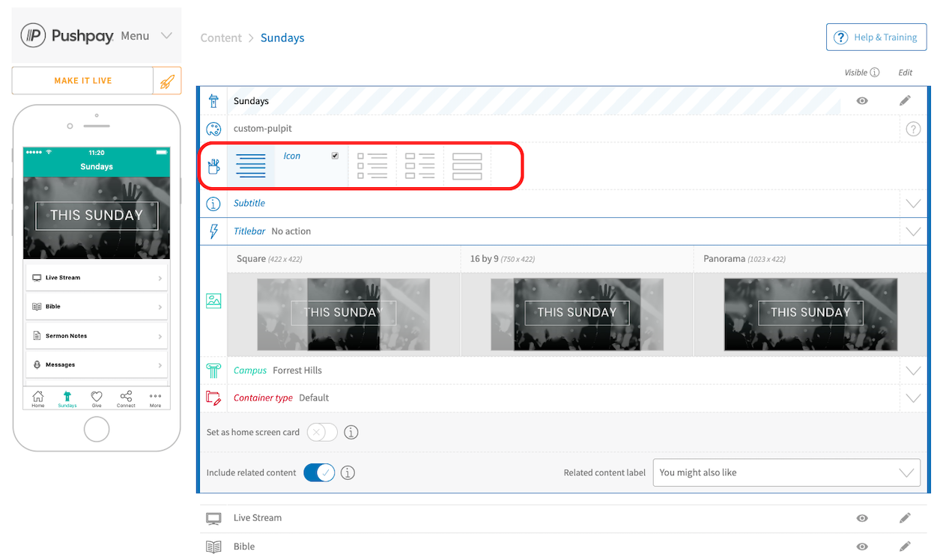The image size is (940, 560).
Task: Select the two-column grid layout option
Action: click(x=419, y=165)
